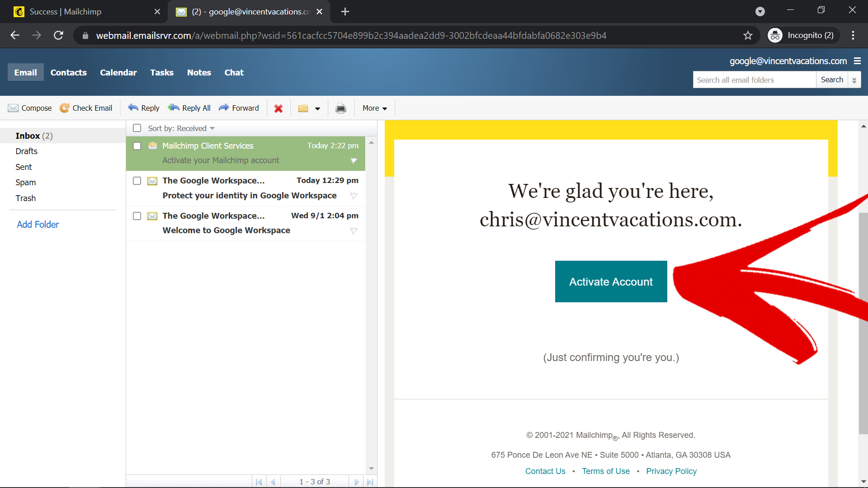Viewport: 868px width, 488px height.
Task: Open the Privacy Policy link
Action: pos(671,471)
